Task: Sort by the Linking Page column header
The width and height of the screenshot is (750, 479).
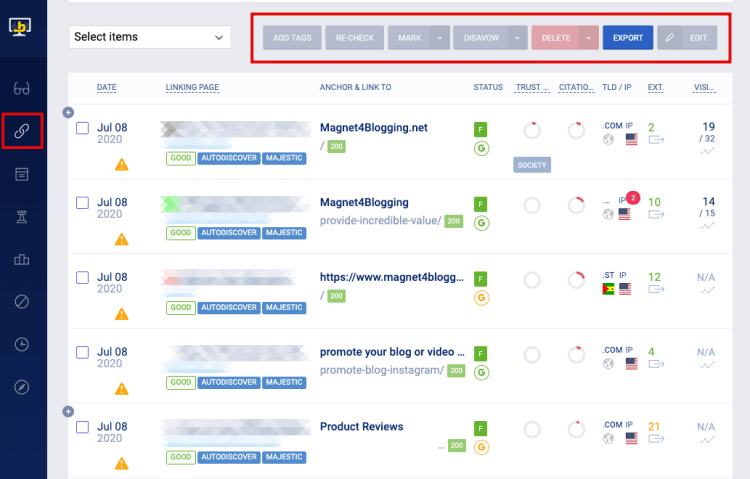Action: click(192, 87)
